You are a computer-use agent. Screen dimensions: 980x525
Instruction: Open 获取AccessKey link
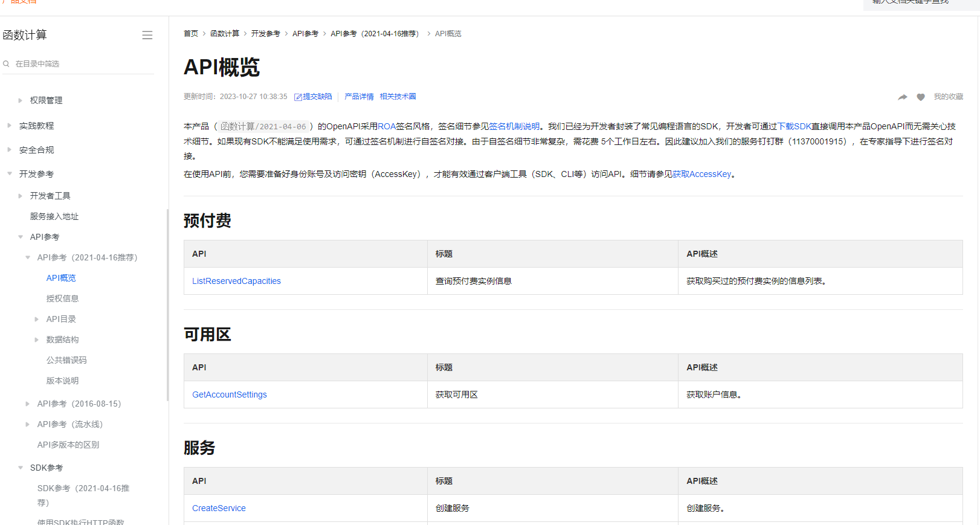tap(702, 174)
